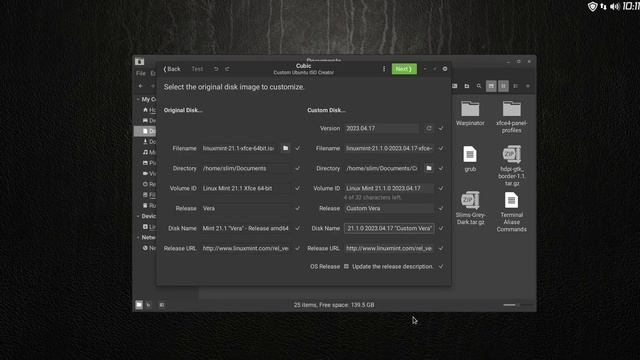
Task: Go back in file manager navigation
Action: tap(141, 86)
